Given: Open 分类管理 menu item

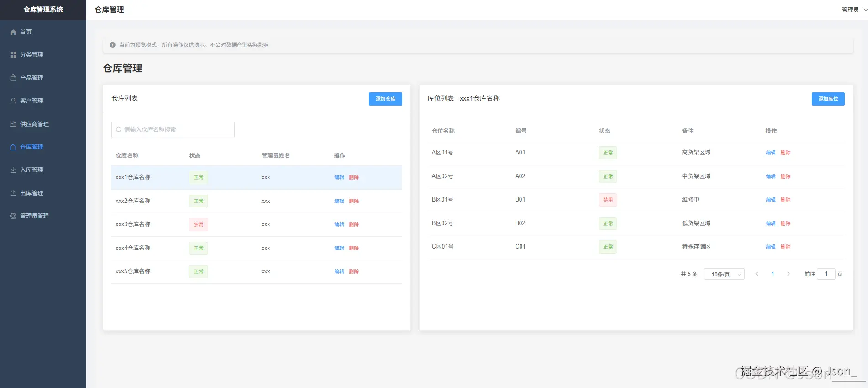Looking at the screenshot, I should coord(43,55).
